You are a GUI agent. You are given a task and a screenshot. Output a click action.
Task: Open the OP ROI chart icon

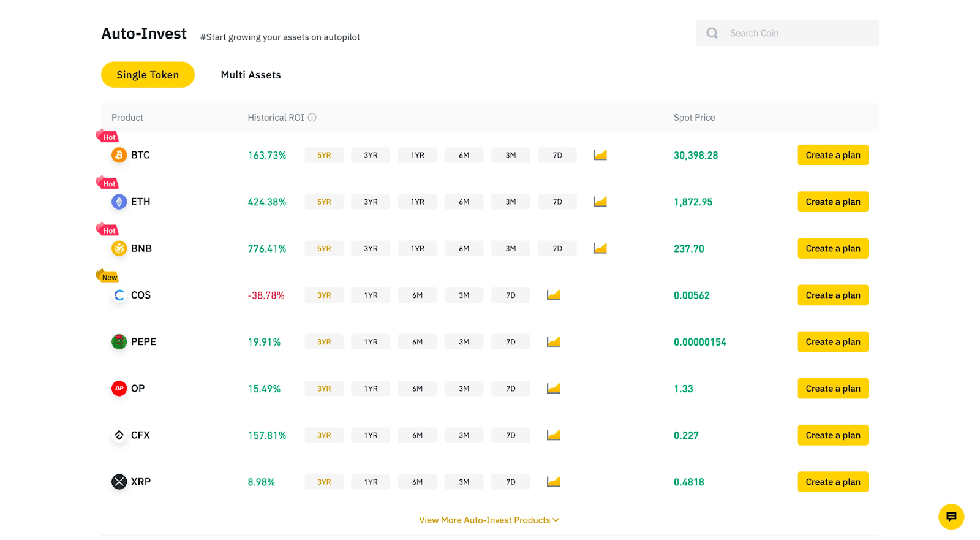pos(554,388)
